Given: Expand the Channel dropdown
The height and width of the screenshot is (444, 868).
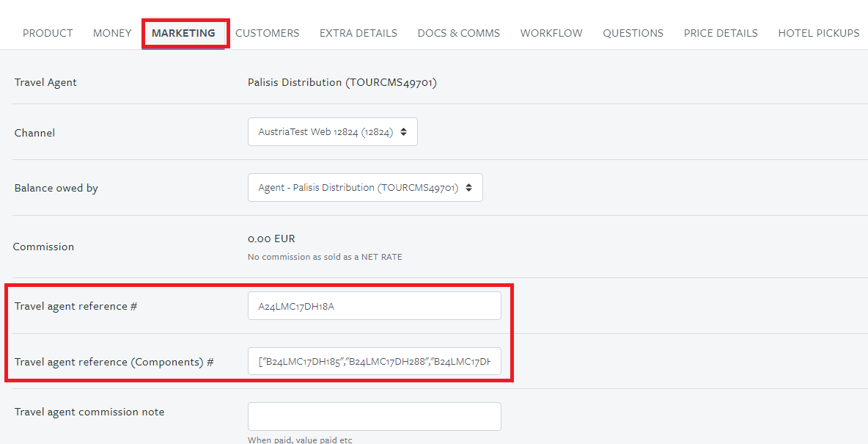Looking at the screenshot, I should pos(333,132).
